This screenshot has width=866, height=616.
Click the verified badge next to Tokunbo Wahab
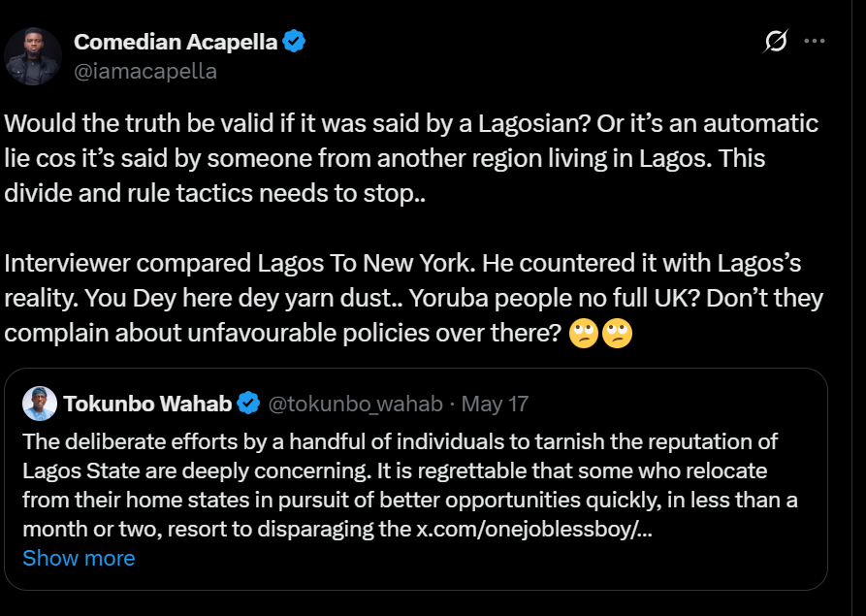(x=248, y=404)
